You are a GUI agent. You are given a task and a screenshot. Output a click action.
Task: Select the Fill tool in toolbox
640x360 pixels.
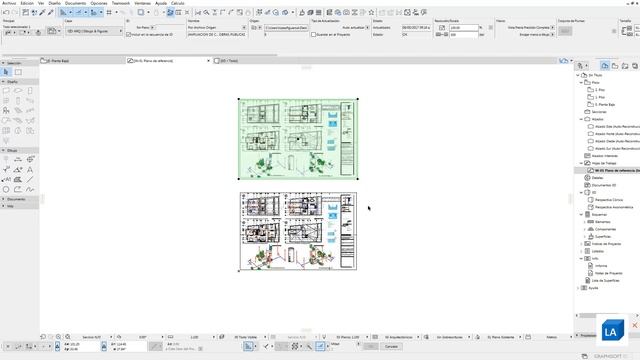pos(18,180)
